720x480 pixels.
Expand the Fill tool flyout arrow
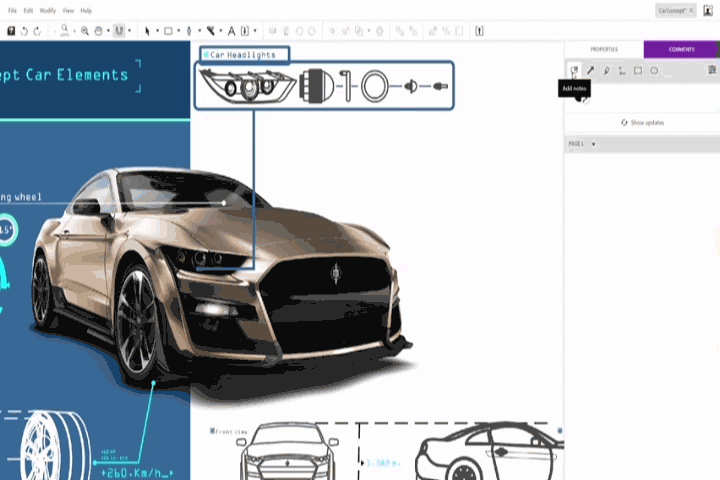pos(221,31)
